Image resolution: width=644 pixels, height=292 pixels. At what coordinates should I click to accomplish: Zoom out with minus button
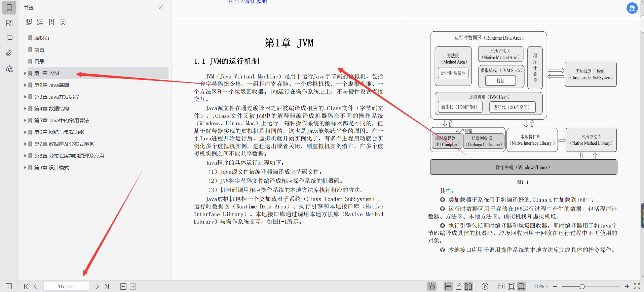tap(555, 286)
